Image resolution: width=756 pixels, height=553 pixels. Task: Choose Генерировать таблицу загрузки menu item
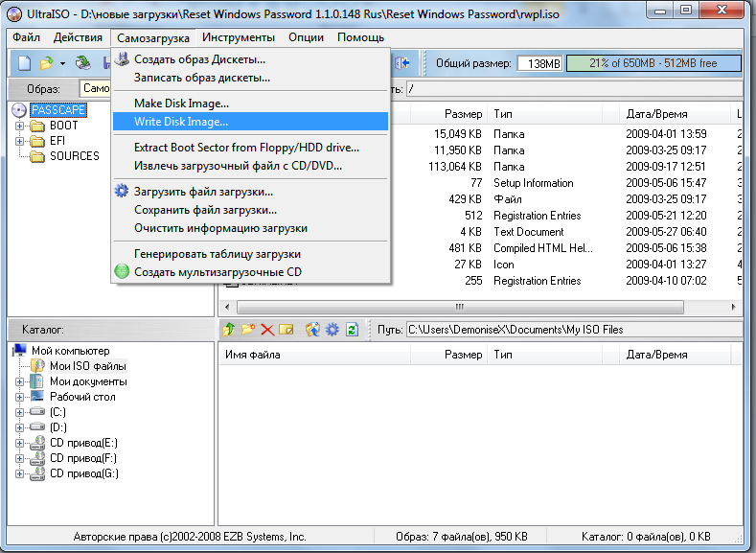click(x=250, y=254)
